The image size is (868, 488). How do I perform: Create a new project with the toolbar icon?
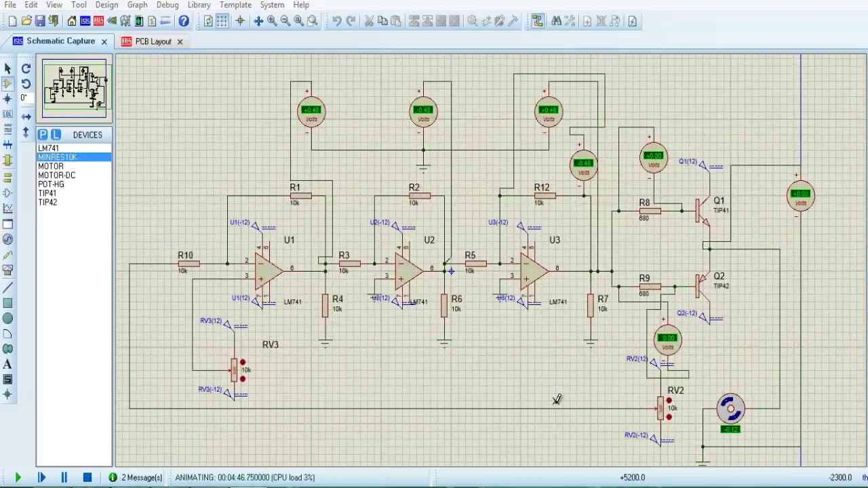click(12, 21)
